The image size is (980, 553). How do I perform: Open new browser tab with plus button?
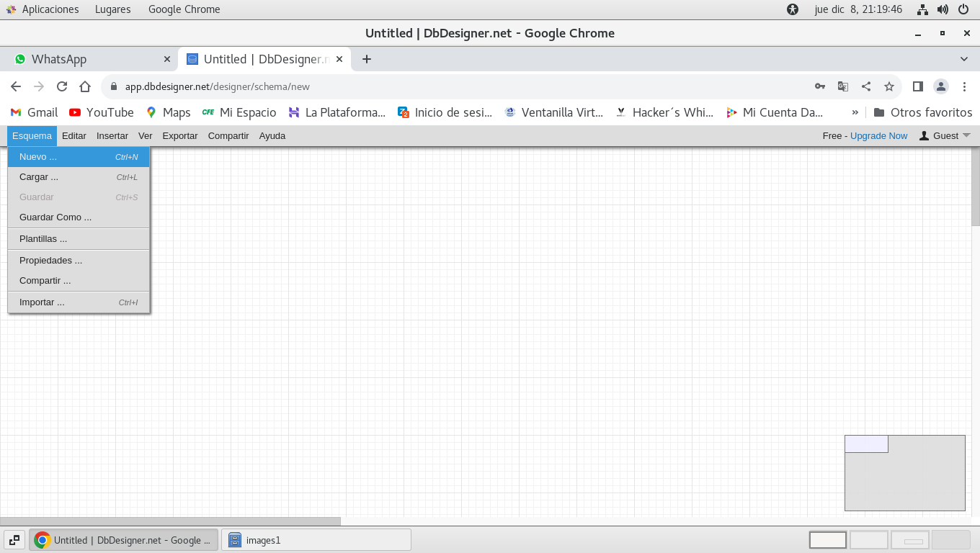point(367,59)
